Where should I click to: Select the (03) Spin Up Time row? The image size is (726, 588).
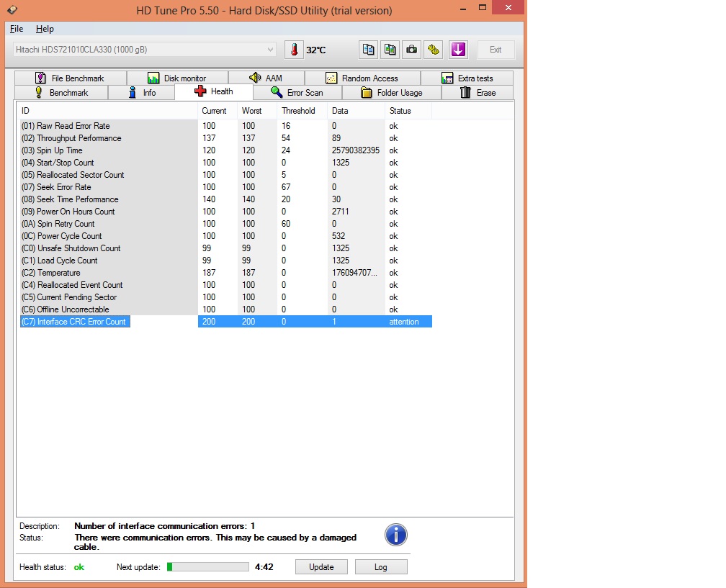(x=226, y=150)
